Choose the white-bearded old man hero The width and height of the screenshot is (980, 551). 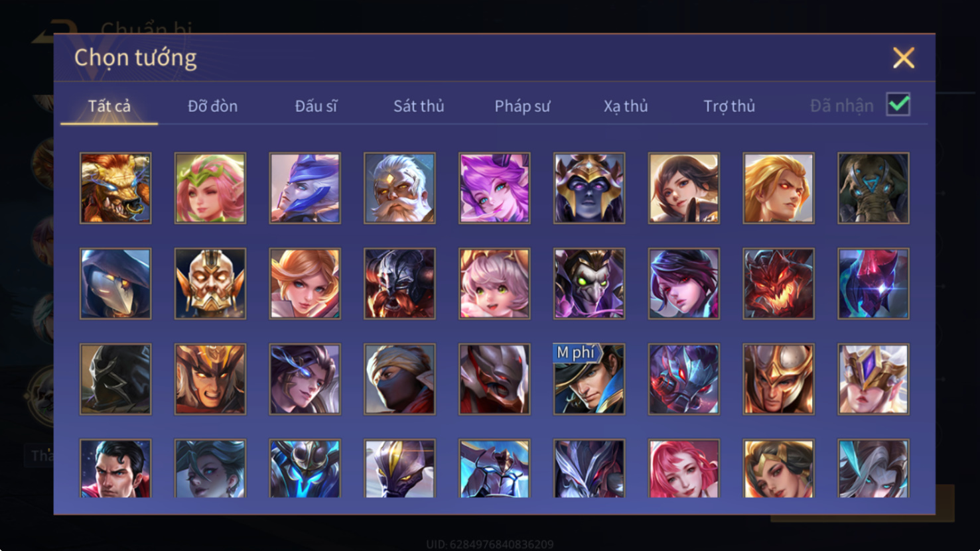tap(399, 188)
